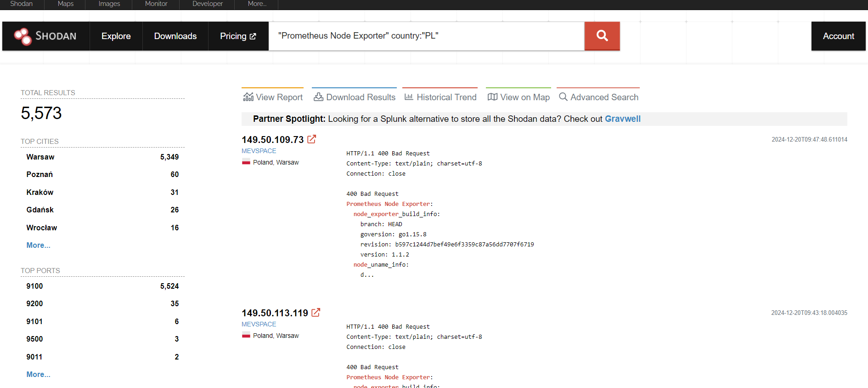This screenshot has width=868, height=388.
Task: Filter results by port 9100
Action: (34, 286)
